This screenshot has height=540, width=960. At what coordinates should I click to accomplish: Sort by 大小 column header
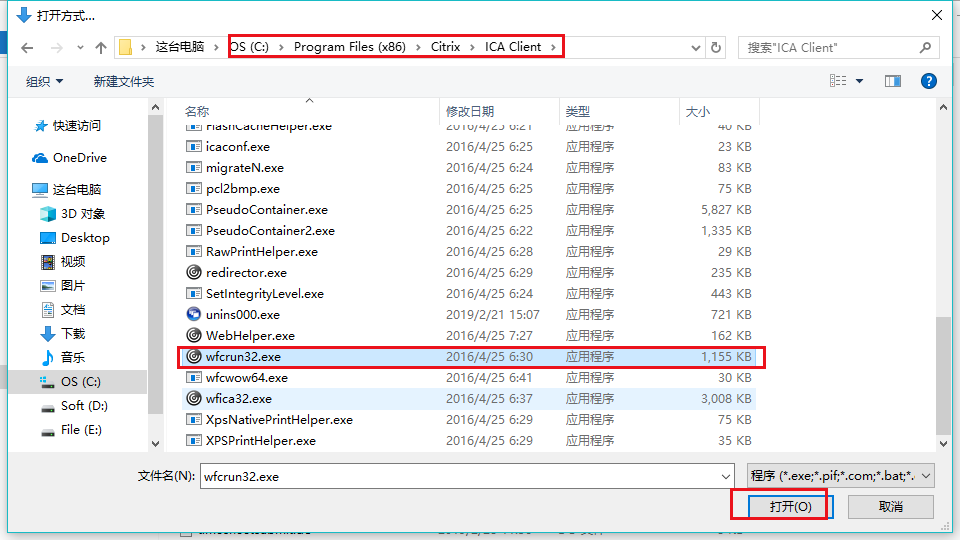tap(697, 111)
